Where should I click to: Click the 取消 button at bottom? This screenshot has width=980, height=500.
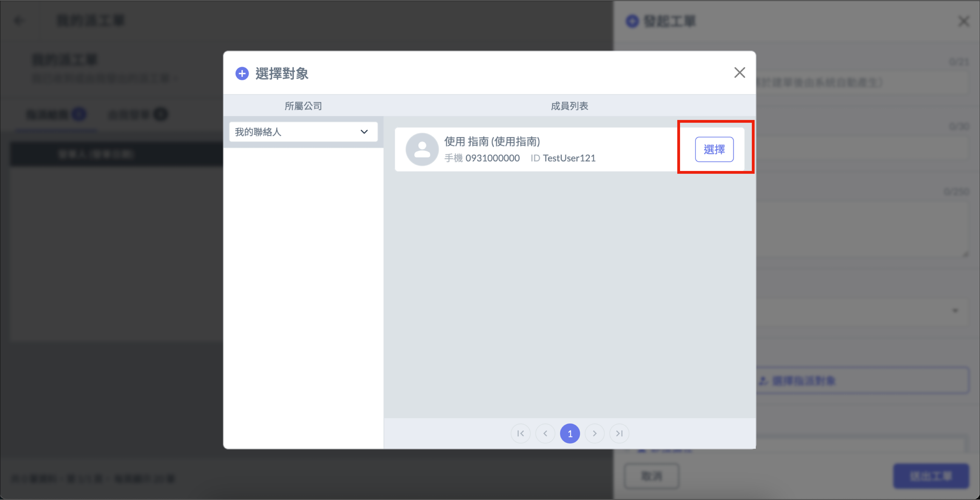tap(651, 476)
